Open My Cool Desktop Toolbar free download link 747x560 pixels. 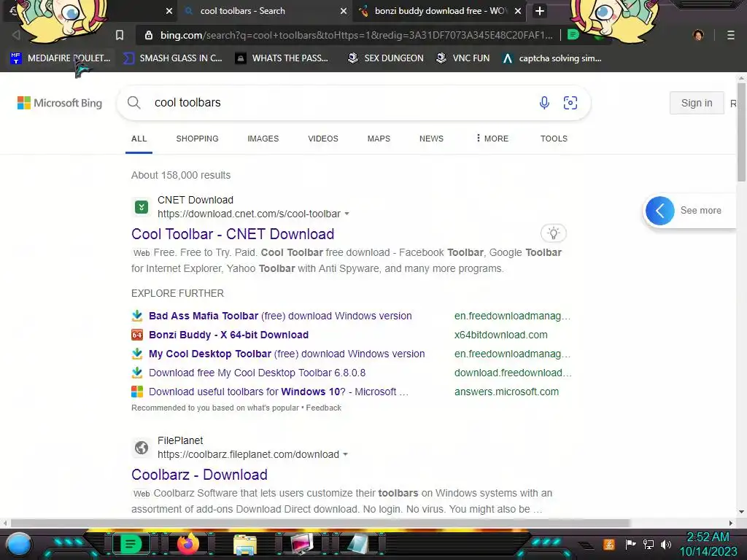[287, 354]
